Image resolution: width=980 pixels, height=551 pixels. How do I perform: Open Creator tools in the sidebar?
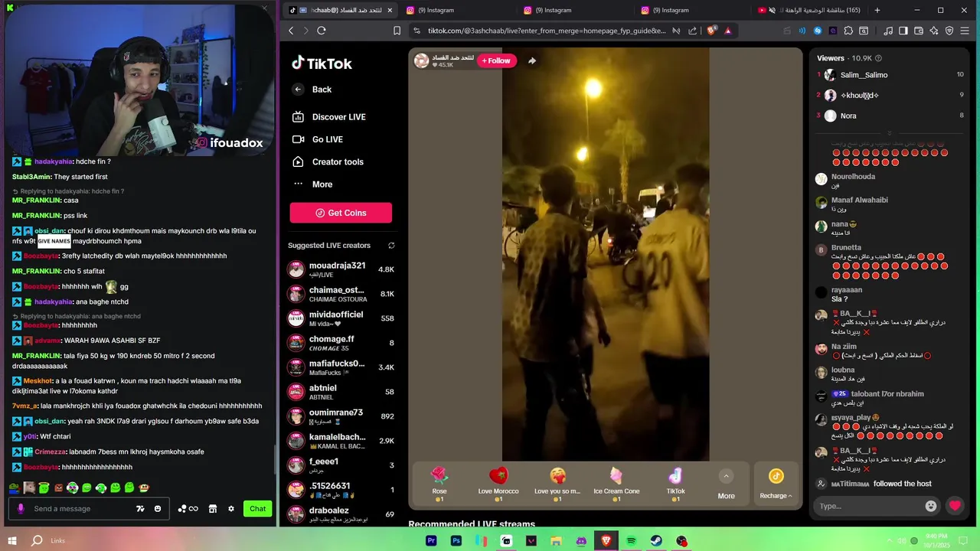(328, 161)
